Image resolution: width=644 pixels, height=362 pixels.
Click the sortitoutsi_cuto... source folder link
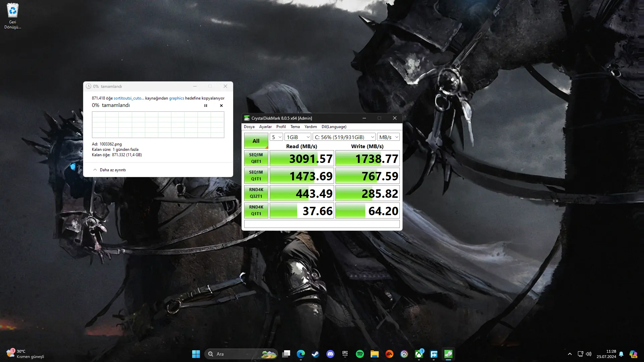coord(129,98)
